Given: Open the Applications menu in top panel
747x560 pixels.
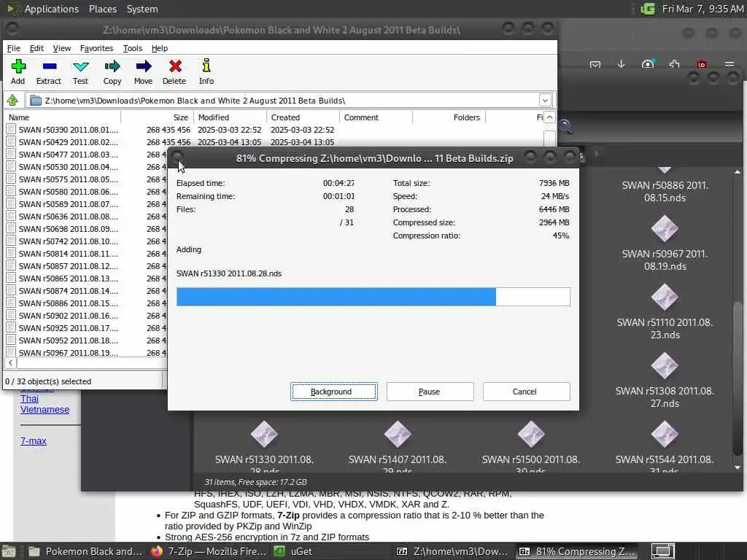Looking at the screenshot, I should tap(52, 9).
